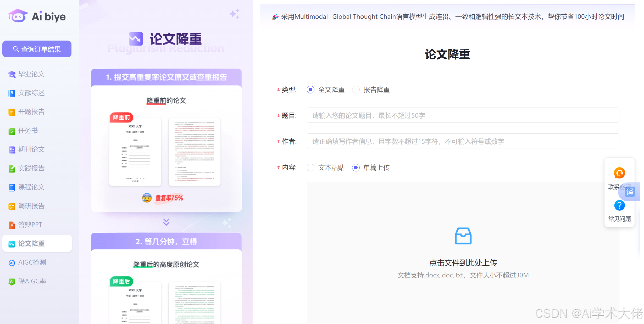Screen dimensions: 644x324
Task: Click the upload inbox icon
Action: click(x=463, y=236)
